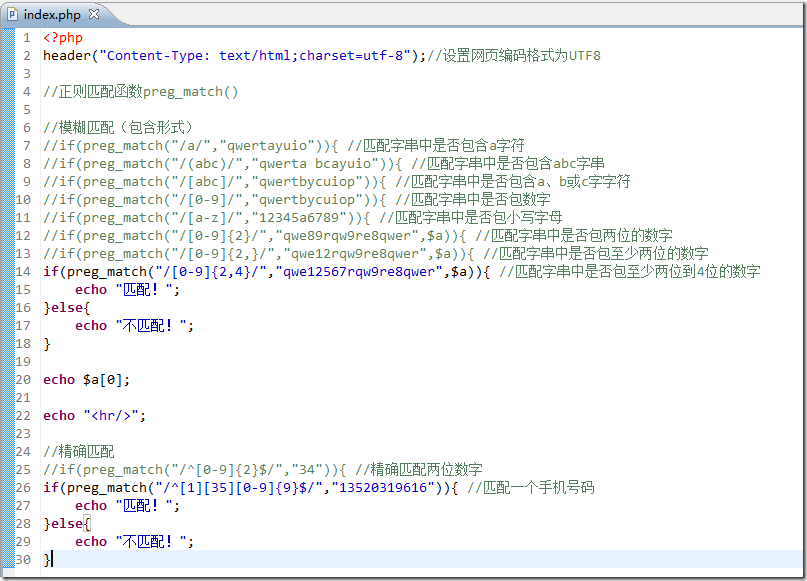Click line number 26 in gutter
807x581 pixels.
tap(23, 487)
